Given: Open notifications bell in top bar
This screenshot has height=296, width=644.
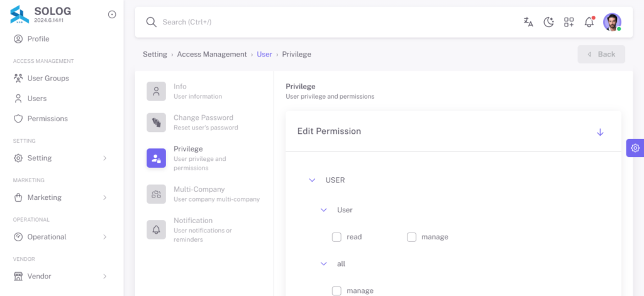Looking at the screenshot, I should (589, 22).
